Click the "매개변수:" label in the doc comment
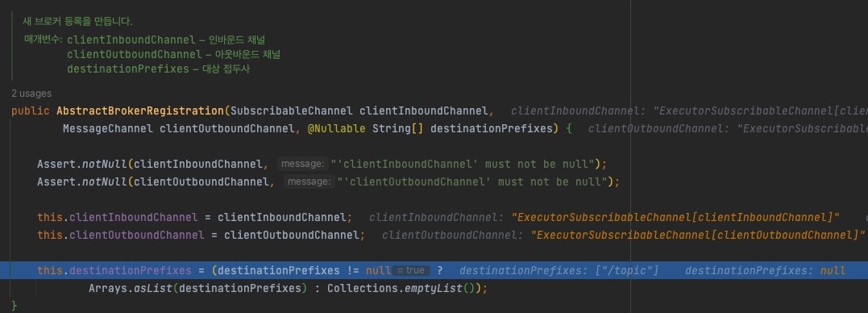Screen dimensions: 868x313 pos(44,40)
